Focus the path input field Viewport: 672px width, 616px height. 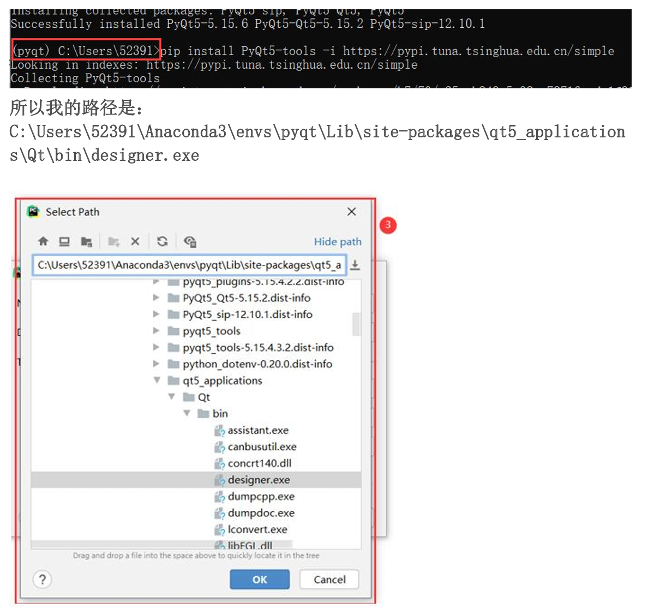[x=189, y=265]
